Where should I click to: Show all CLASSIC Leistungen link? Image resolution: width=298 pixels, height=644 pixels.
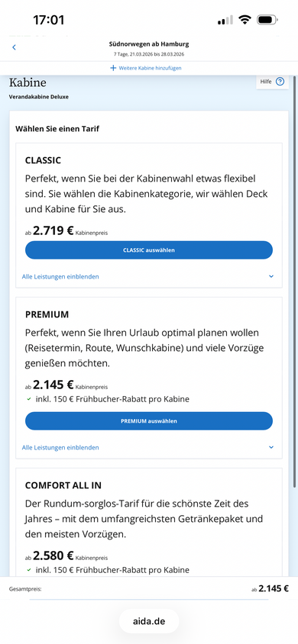[60, 276]
